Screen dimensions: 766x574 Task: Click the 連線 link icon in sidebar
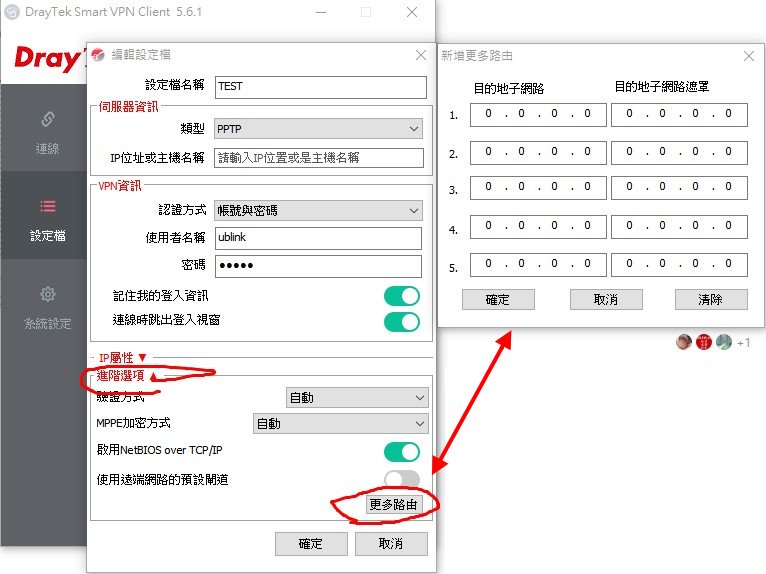click(x=47, y=120)
